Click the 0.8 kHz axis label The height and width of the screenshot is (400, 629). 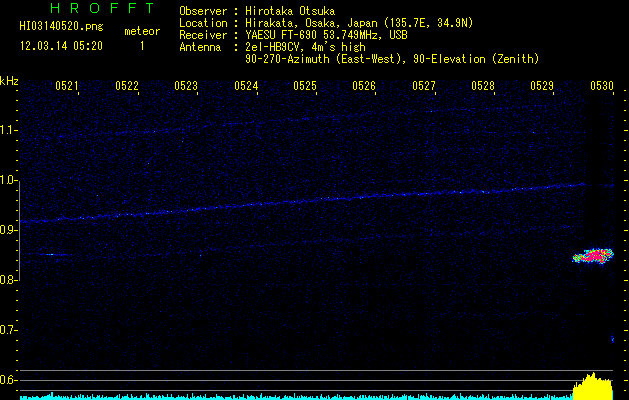coord(8,280)
